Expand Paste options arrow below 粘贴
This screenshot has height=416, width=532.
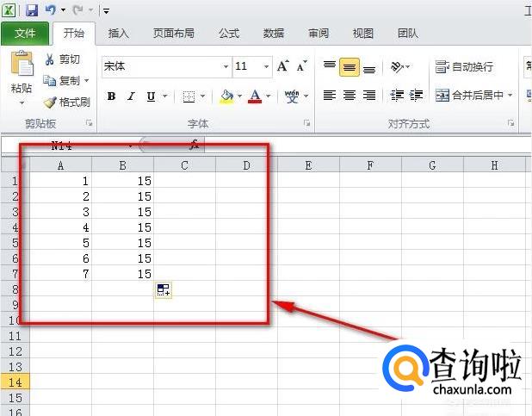[22, 102]
